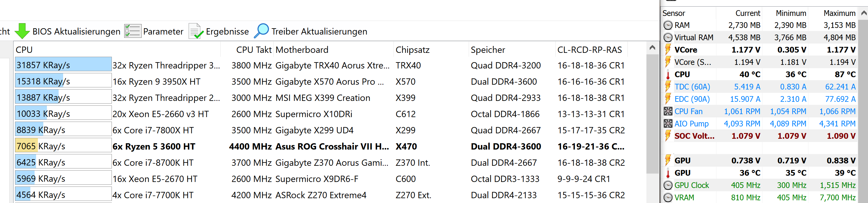Click the sensor panel scroll-up arrow

pos(863,13)
